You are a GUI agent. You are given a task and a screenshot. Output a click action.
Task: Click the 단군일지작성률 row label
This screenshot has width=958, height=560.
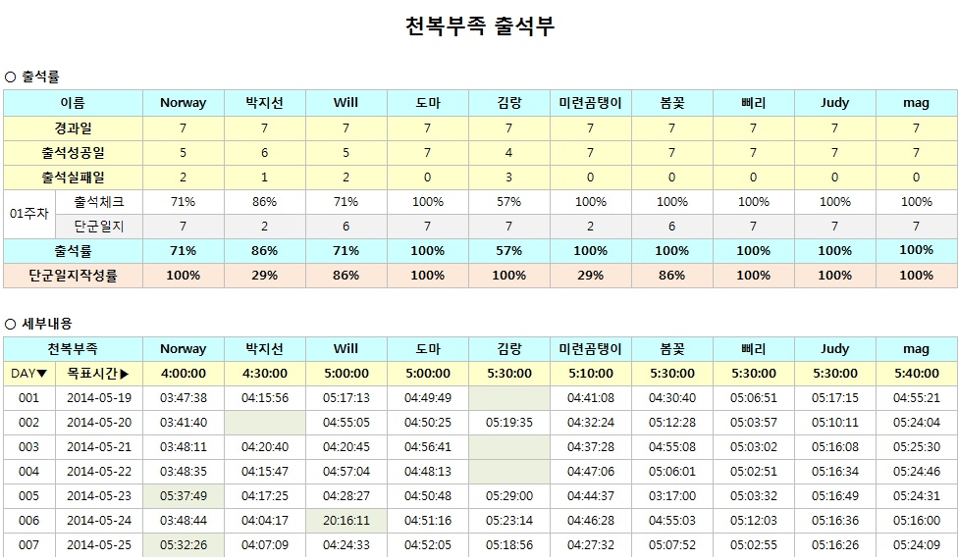73,276
